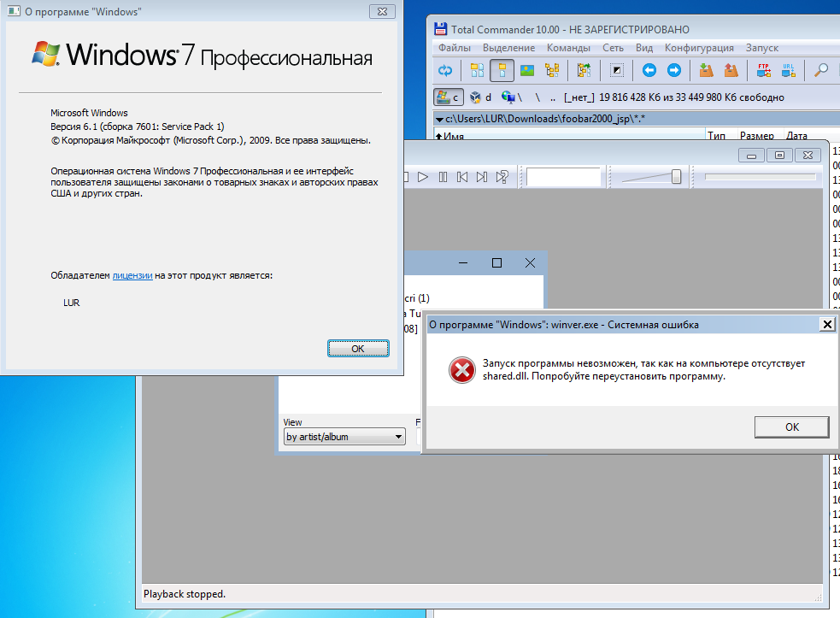The image size is (840, 618).
Task: Click the pause button in foobar2000 toolbar
Action: tap(443, 177)
